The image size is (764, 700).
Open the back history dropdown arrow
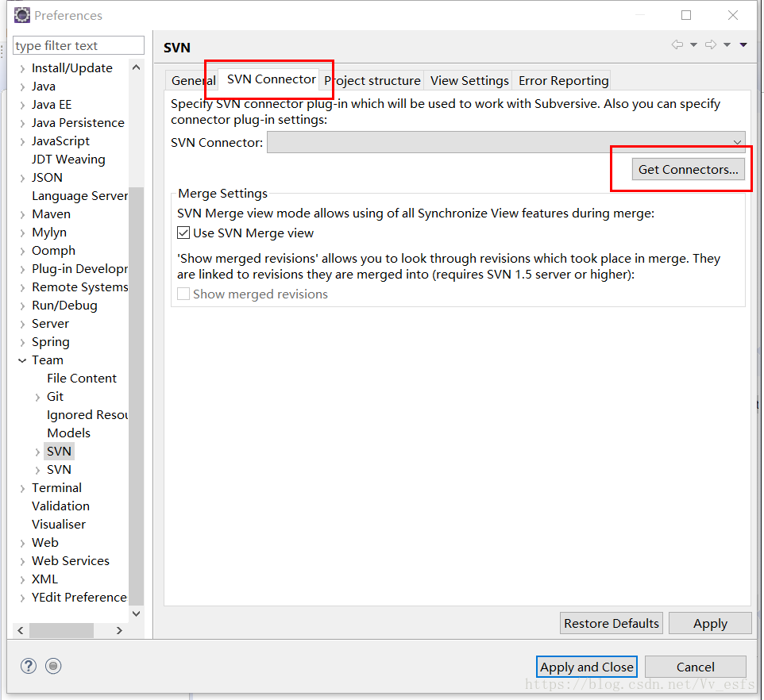click(693, 44)
